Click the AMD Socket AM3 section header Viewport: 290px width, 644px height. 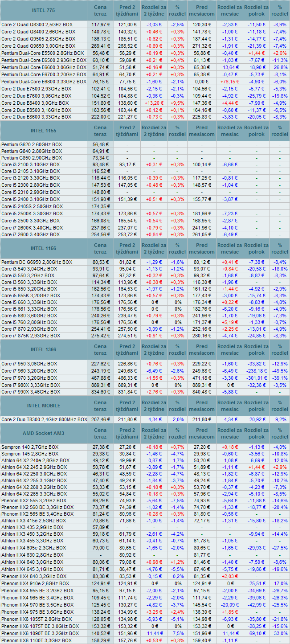click(x=44, y=434)
